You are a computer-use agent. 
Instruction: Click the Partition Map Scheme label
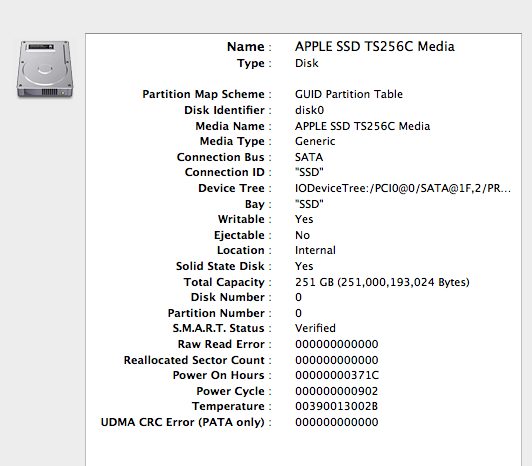[x=203, y=94]
